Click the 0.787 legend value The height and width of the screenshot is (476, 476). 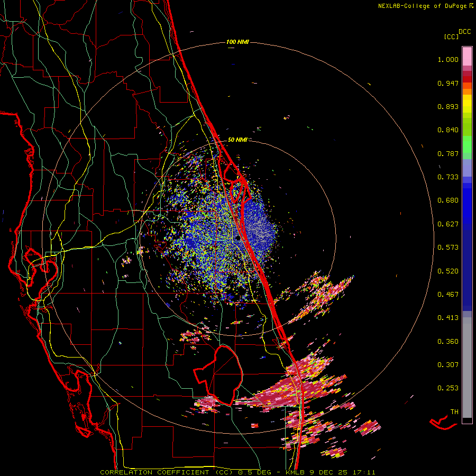pyautogui.click(x=448, y=153)
